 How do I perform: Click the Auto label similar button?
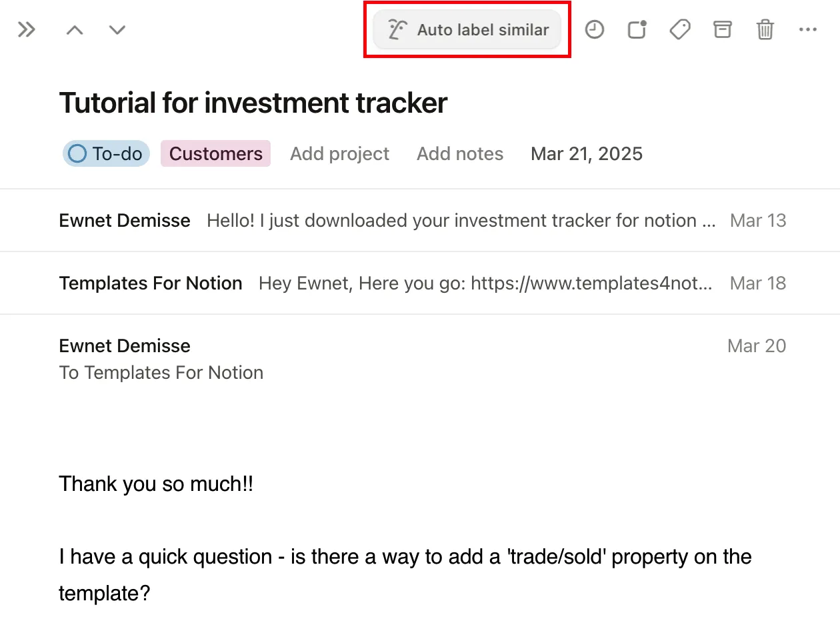point(467,29)
